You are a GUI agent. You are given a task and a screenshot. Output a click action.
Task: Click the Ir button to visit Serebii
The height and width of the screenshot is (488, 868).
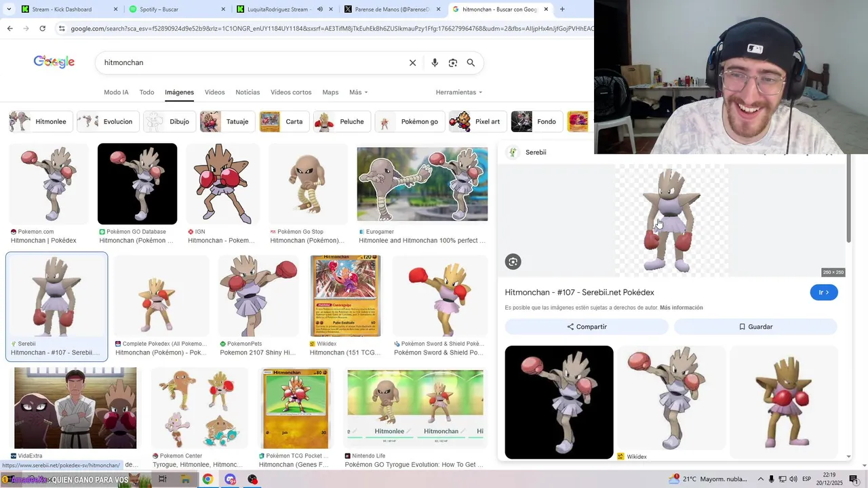pos(824,292)
